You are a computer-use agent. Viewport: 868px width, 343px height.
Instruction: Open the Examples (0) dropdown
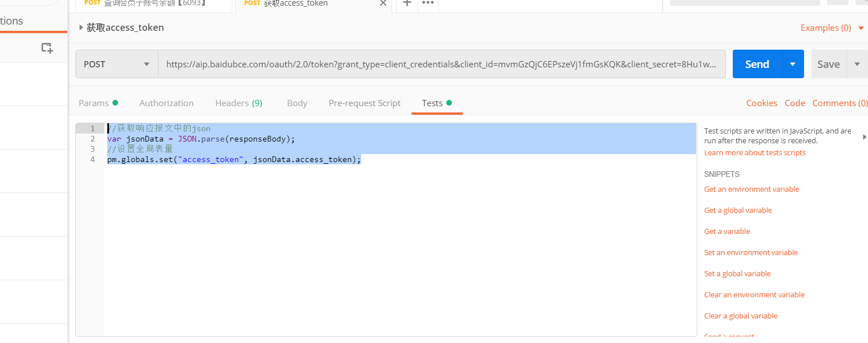tap(832, 27)
